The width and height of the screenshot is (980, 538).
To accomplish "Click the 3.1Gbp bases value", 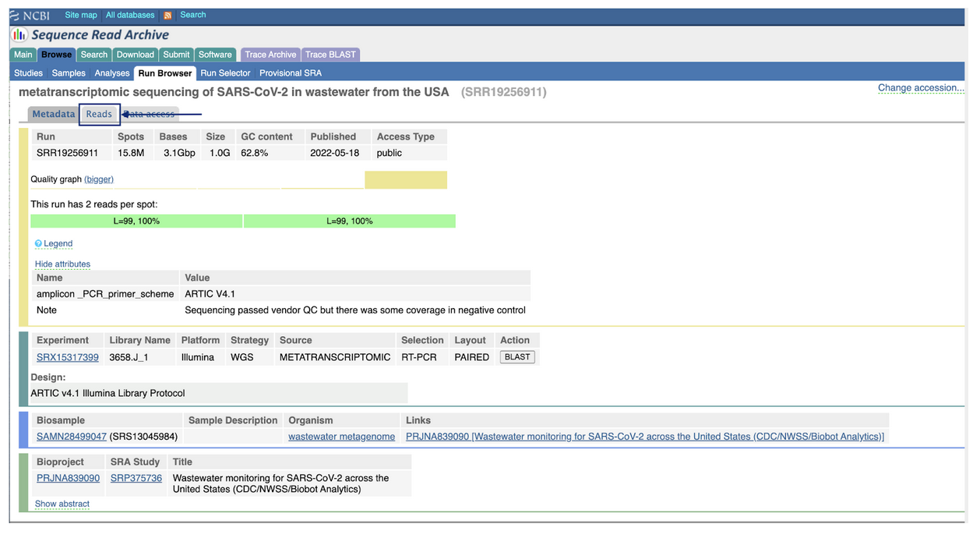I will coord(179,153).
